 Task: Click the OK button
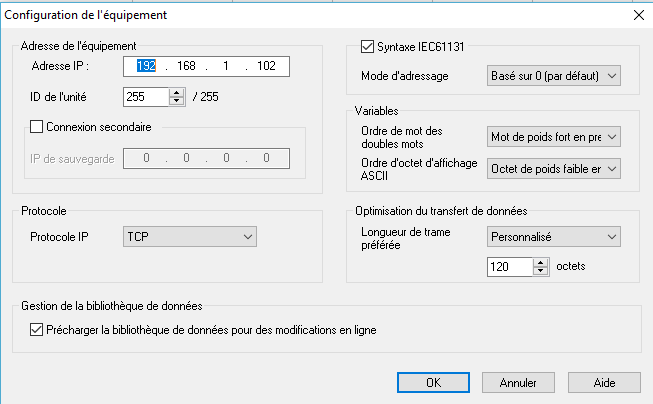coord(432,382)
